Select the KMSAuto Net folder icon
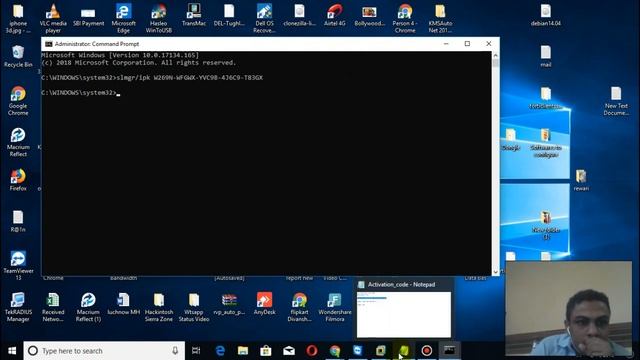640x360 pixels. click(440, 18)
